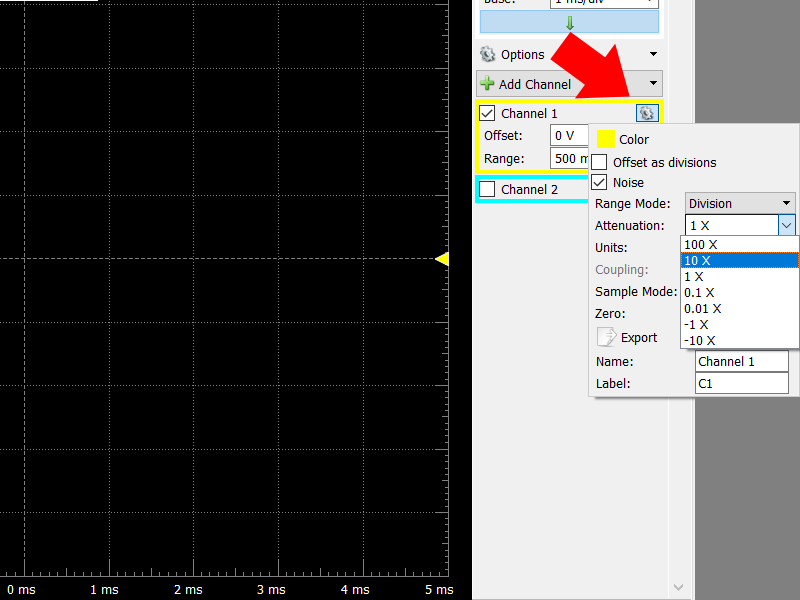Image resolution: width=800 pixels, height=600 pixels.
Task: Click the 3 ms time axis label
Action: (x=271, y=590)
